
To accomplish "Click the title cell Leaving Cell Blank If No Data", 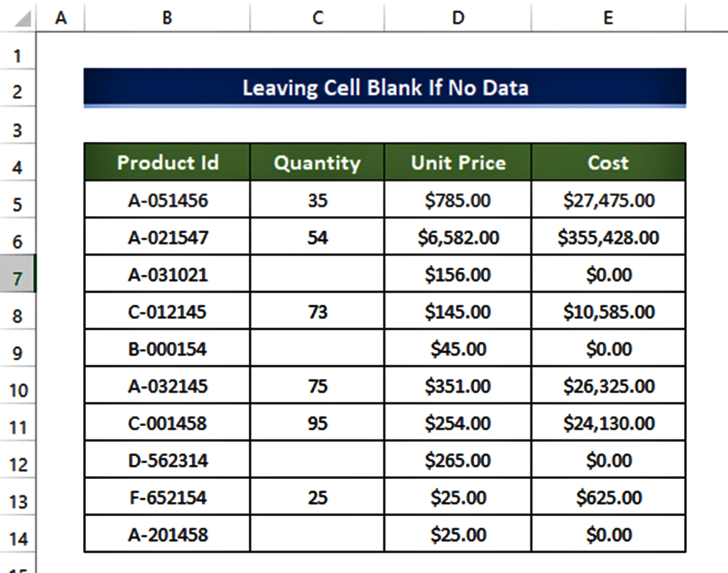I will pos(385,89).
